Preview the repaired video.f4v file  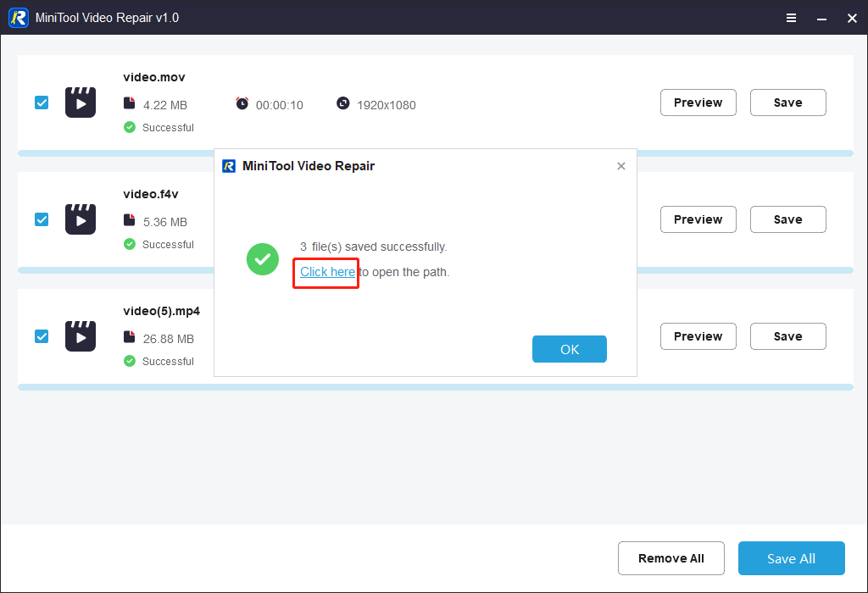698,219
